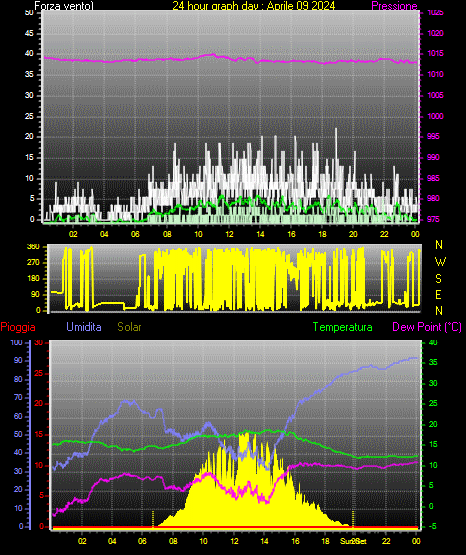
Task: Click the 'S' compass direction label
Action: coord(438,279)
